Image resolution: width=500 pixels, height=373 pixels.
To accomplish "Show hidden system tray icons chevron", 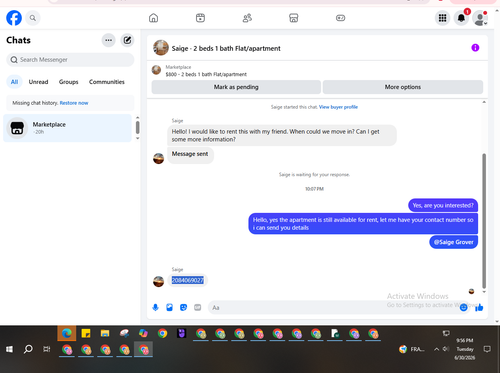I will (x=436, y=349).
